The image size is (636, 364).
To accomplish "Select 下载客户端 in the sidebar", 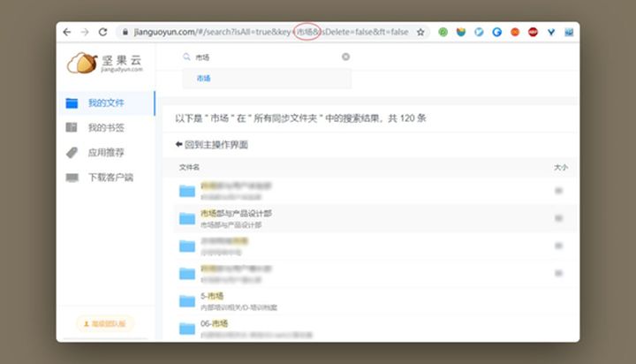I will (110, 178).
